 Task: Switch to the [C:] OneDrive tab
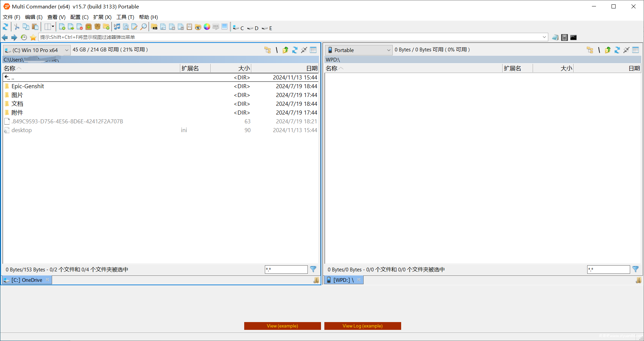(27, 280)
